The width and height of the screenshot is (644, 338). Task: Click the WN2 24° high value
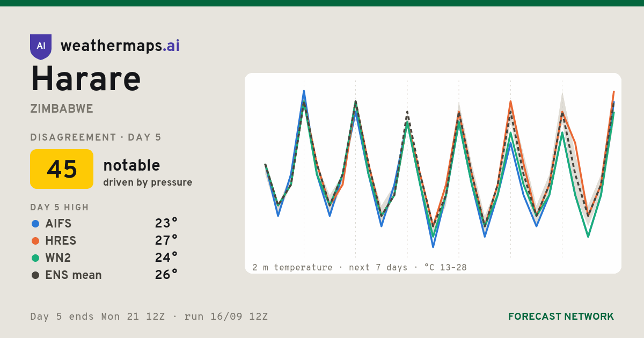point(166,258)
